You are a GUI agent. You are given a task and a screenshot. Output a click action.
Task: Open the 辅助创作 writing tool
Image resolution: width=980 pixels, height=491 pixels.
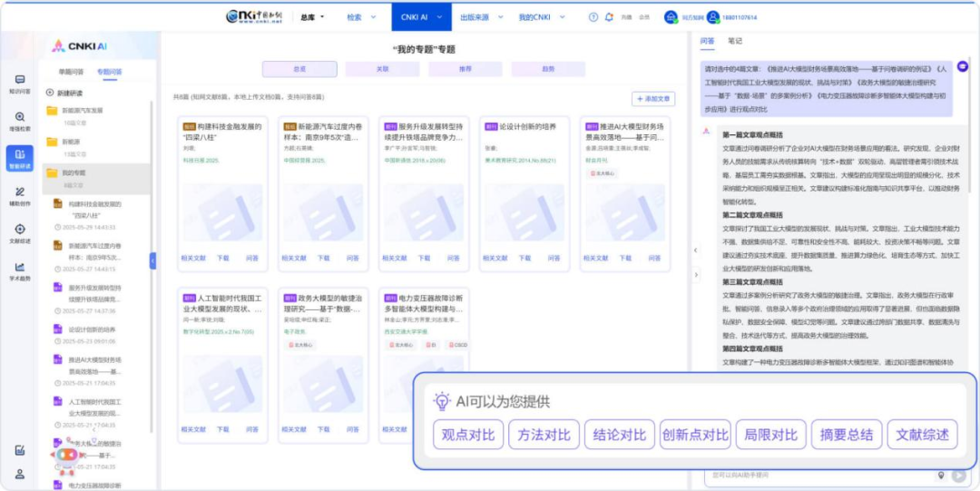(x=19, y=196)
